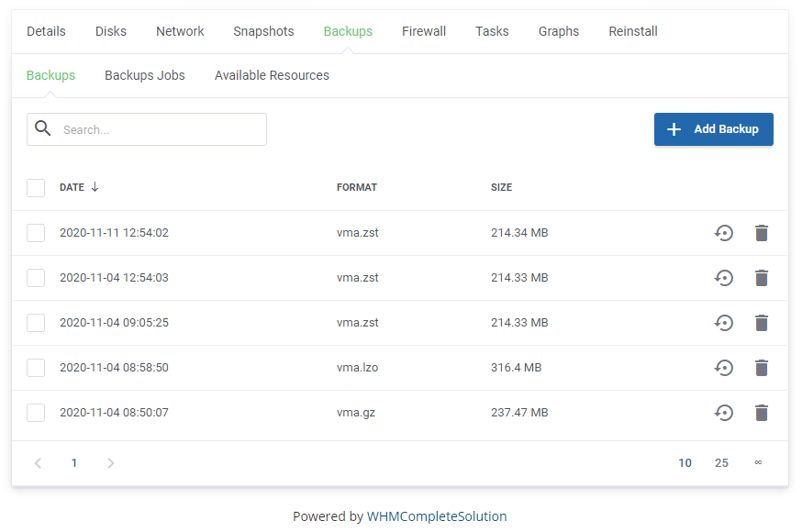The width and height of the screenshot is (802, 532).
Task: Open the Firewall tab
Action: click(x=424, y=31)
